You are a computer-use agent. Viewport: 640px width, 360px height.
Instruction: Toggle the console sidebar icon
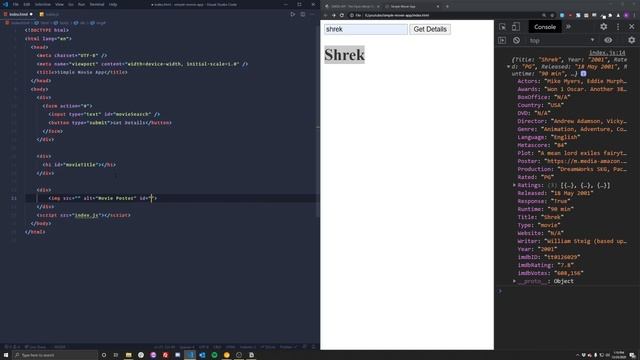pos(502,40)
